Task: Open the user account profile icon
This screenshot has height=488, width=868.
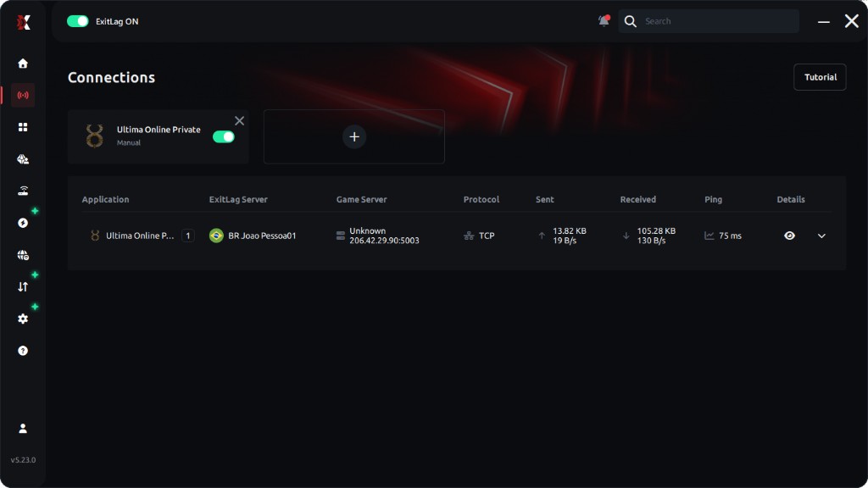Action: (x=23, y=428)
